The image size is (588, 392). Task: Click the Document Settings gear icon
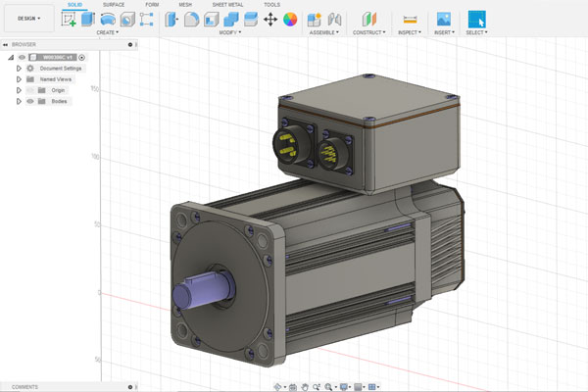pos(30,69)
